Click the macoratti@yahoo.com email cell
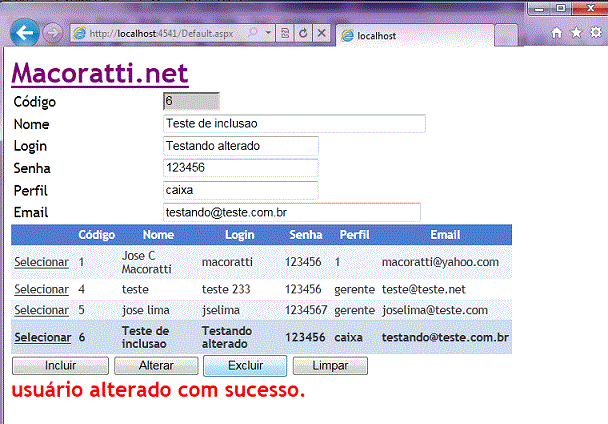The image size is (608, 424). click(440, 262)
